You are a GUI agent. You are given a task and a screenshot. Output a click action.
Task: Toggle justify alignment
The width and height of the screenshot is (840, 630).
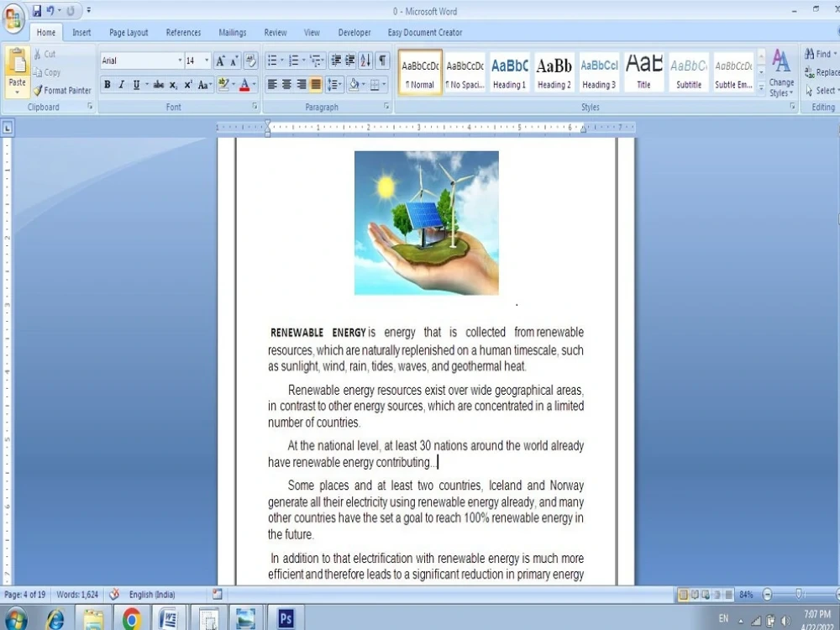316,85
